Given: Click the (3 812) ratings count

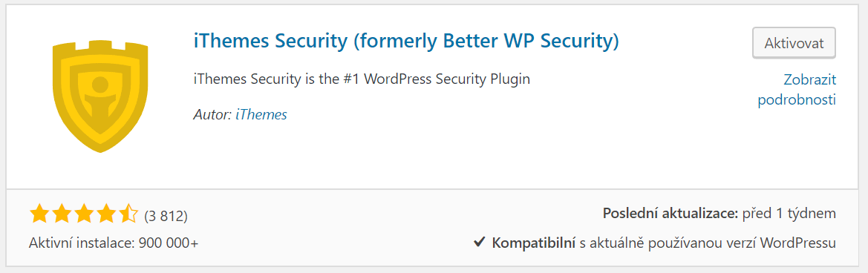Looking at the screenshot, I should click(166, 216).
